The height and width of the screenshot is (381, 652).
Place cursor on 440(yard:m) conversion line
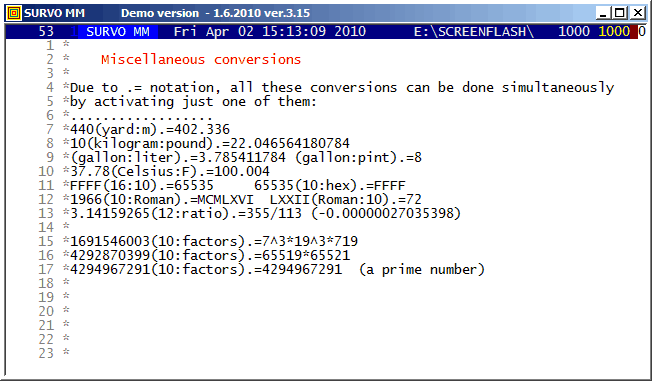pos(150,129)
